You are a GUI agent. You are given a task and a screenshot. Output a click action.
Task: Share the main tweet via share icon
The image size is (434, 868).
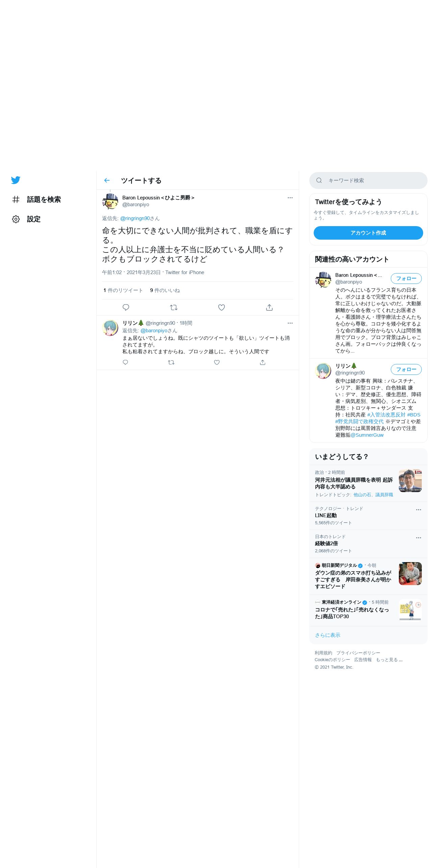point(269,307)
